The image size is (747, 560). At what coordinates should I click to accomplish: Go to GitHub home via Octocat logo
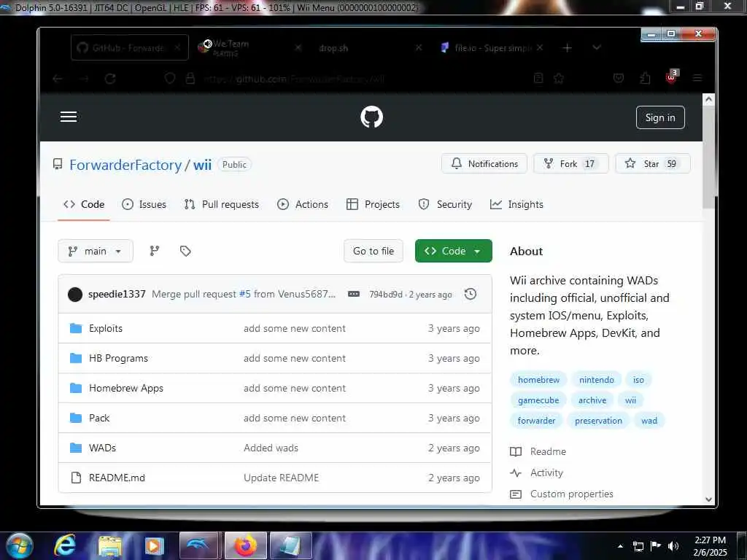click(x=371, y=117)
